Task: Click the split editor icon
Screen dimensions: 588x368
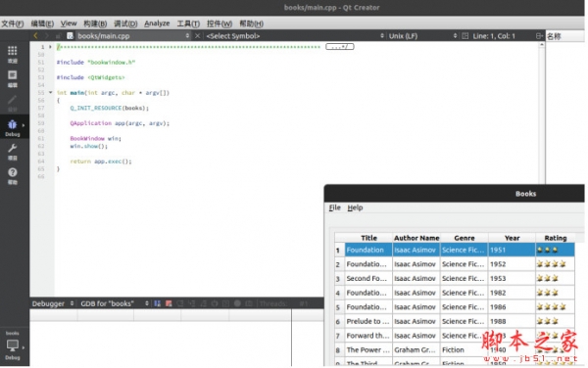Action: pos(539,36)
